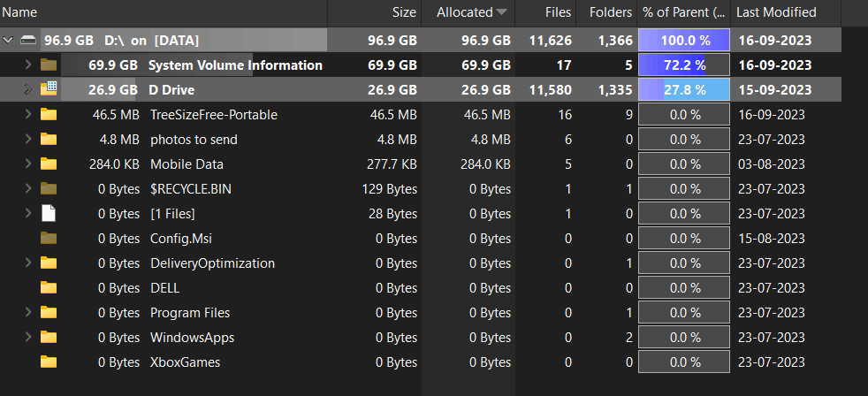This screenshot has width=868, height=396.
Task: Expand the TreeSizeFree-Portable folder
Action: (28, 115)
